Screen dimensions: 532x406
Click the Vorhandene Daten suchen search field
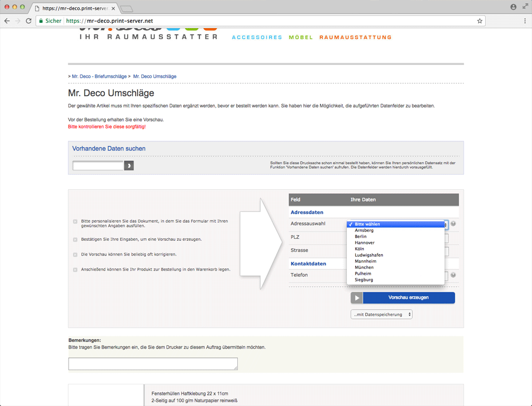coord(98,166)
